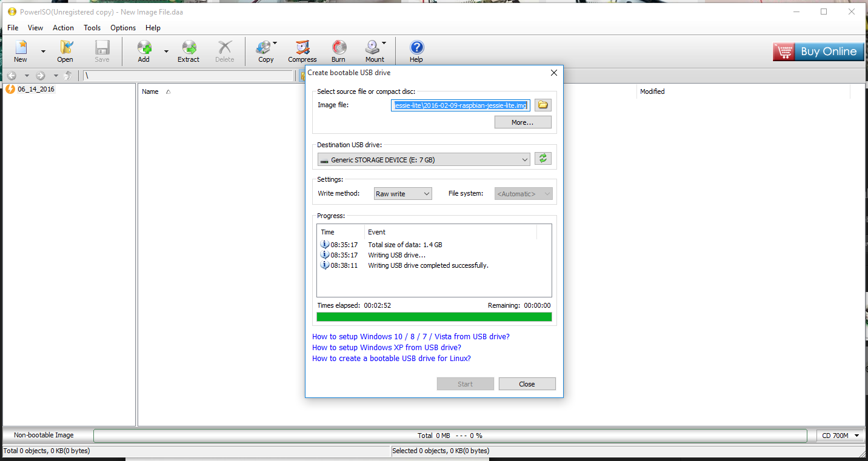Open the Mount tool
This screenshot has height=461, width=868.
pos(372,51)
